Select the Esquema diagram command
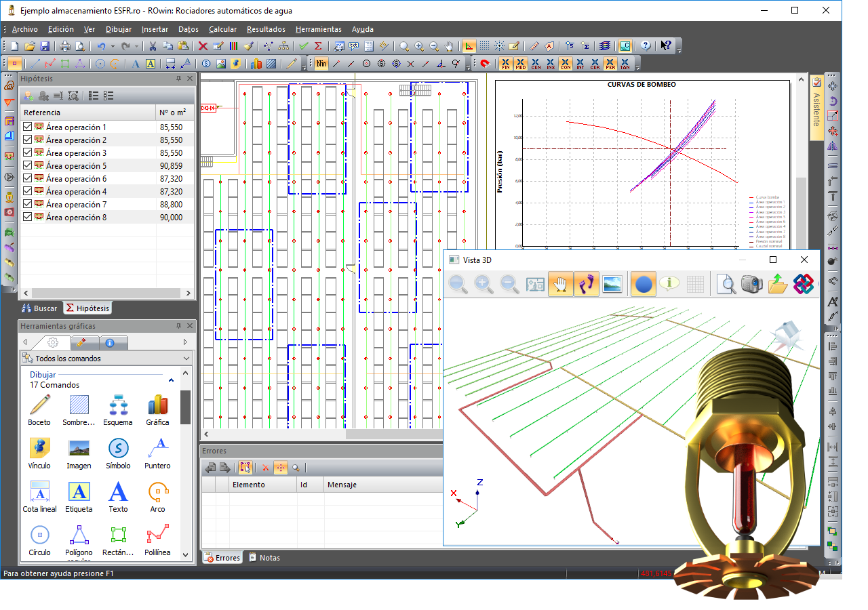 pyautogui.click(x=118, y=410)
